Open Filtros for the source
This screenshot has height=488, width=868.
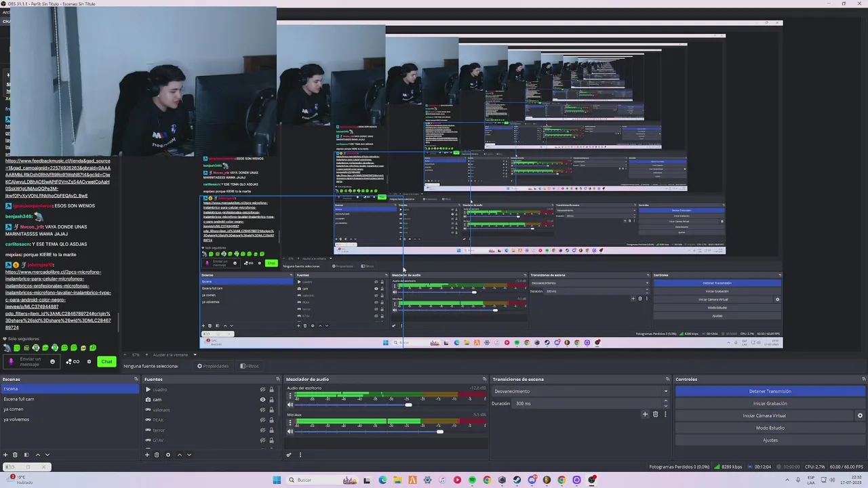[x=250, y=366]
